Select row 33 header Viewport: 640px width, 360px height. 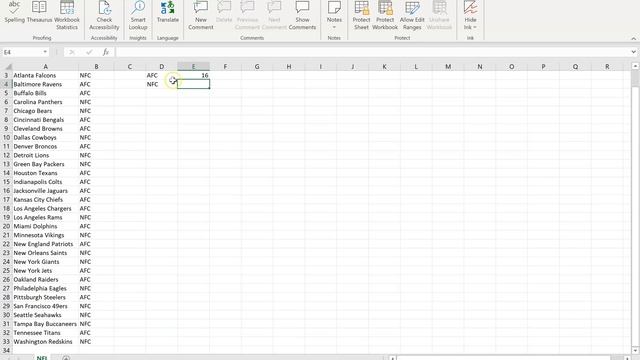pos(6,342)
